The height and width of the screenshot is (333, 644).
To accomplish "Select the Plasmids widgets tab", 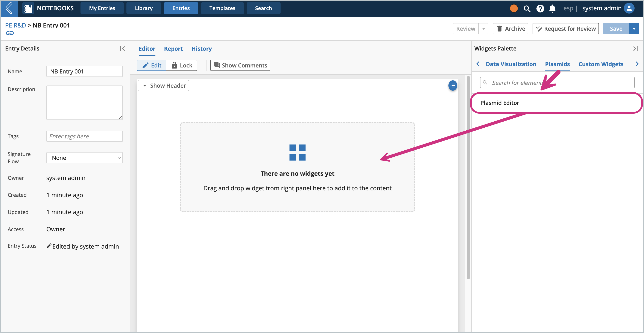I will point(557,64).
